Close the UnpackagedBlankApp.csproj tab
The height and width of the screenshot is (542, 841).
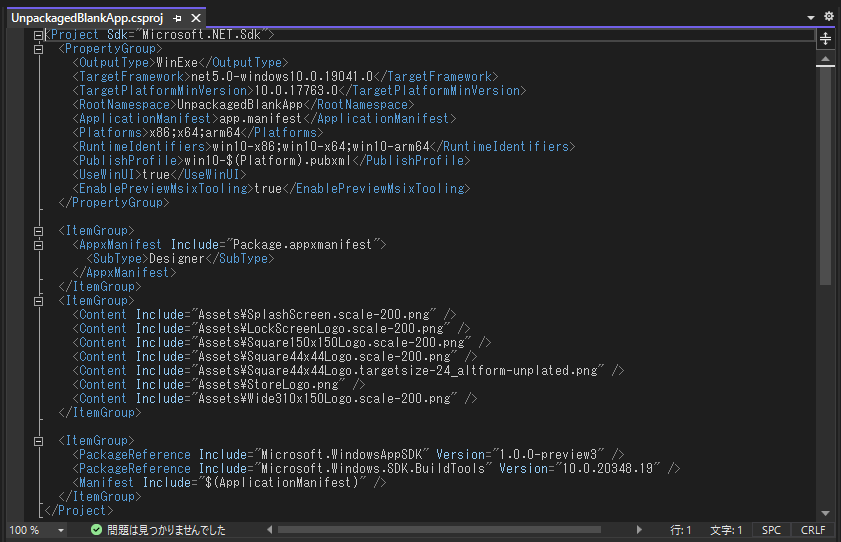pos(196,18)
